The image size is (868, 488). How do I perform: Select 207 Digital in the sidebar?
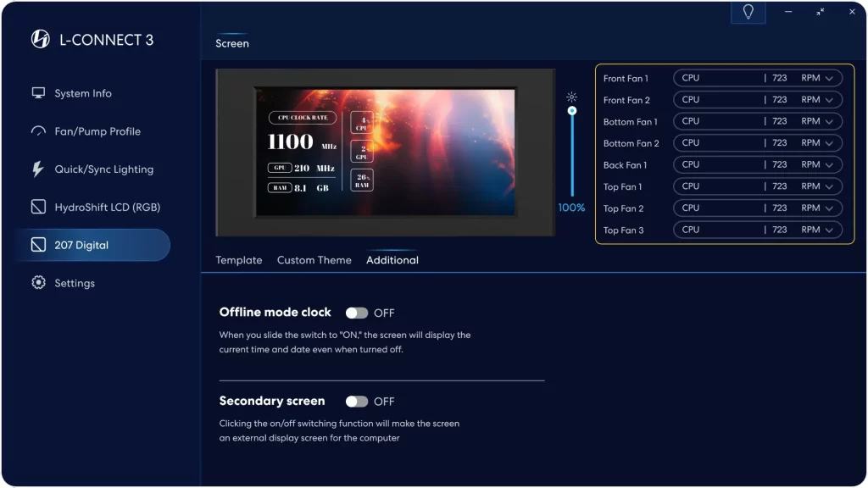coord(92,245)
